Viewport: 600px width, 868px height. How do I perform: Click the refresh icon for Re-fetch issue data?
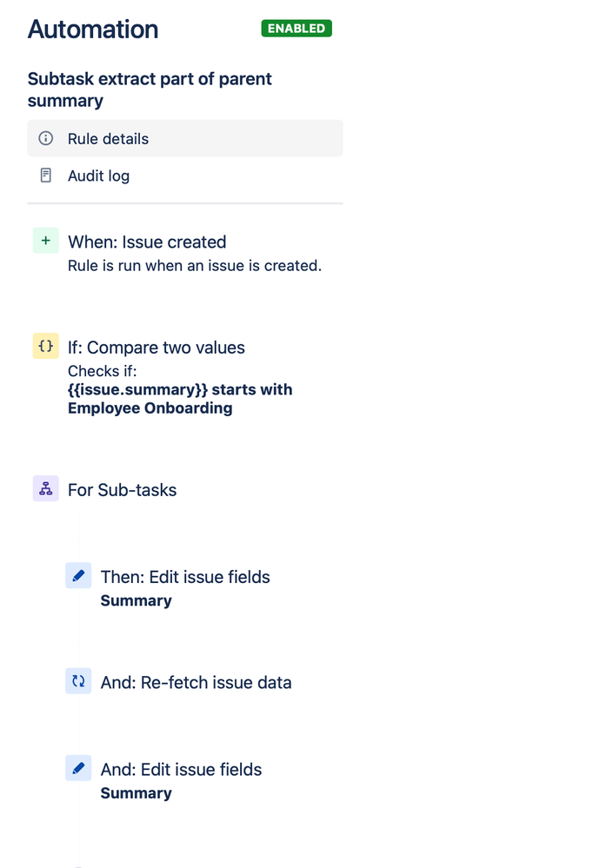coord(78,681)
